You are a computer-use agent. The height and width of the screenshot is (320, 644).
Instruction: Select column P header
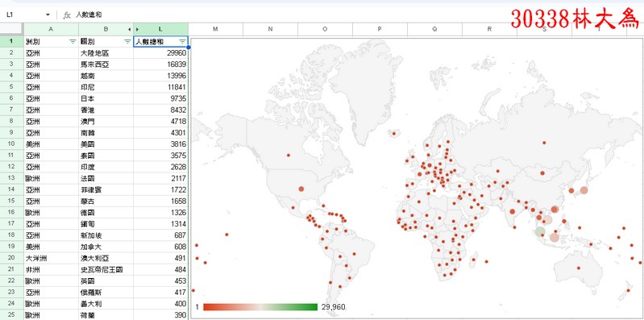click(x=380, y=29)
